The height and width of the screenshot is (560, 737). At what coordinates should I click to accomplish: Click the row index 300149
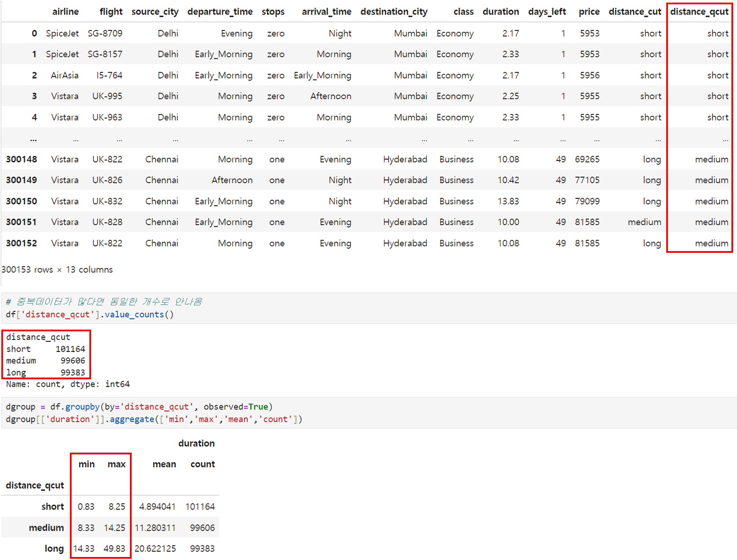22,180
